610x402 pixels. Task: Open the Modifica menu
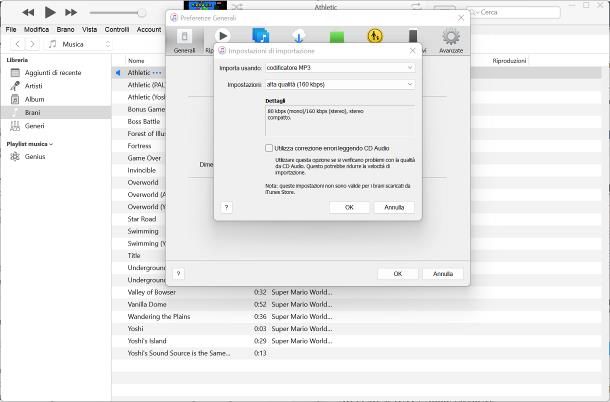tap(37, 30)
